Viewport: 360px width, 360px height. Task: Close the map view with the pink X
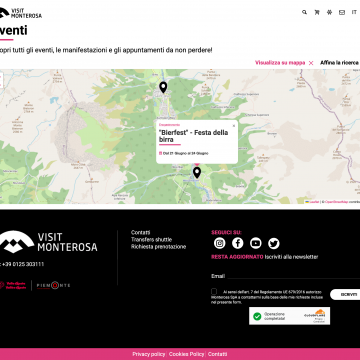[x=311, y=63]
